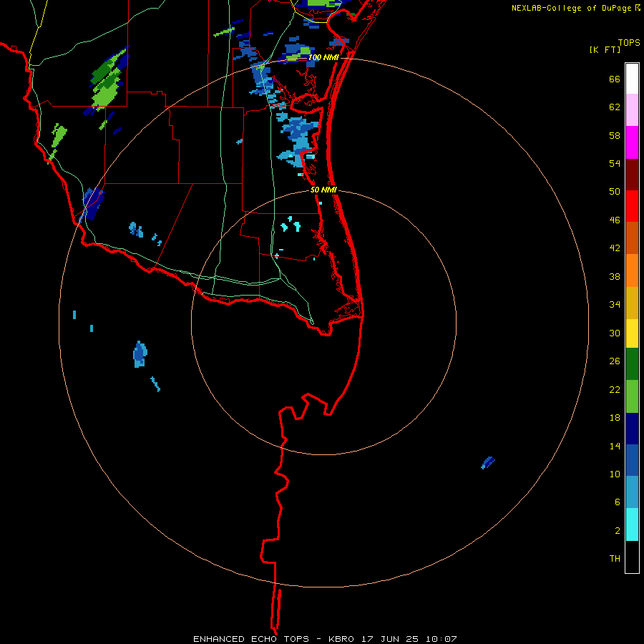
Task: Select the light green legend swatch
Action: 632,396
